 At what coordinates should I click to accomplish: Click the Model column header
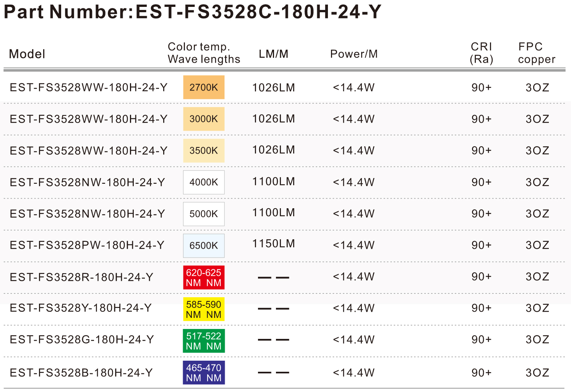coord(27,54)
